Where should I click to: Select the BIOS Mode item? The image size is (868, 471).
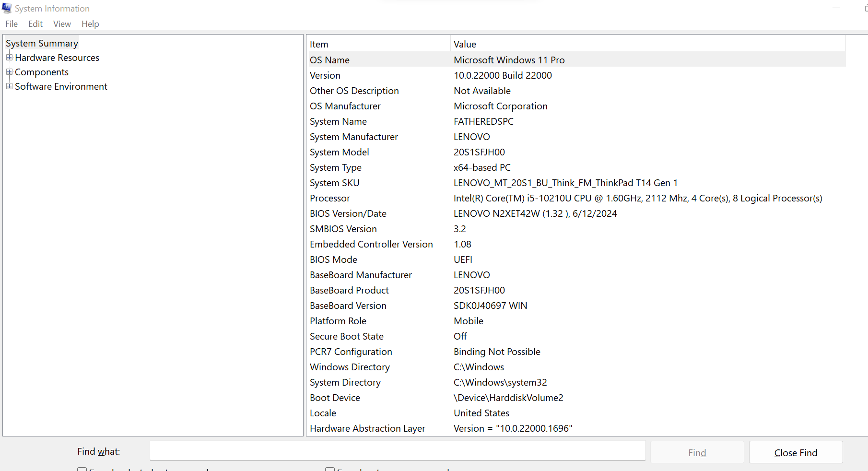[x=333, y=259]
